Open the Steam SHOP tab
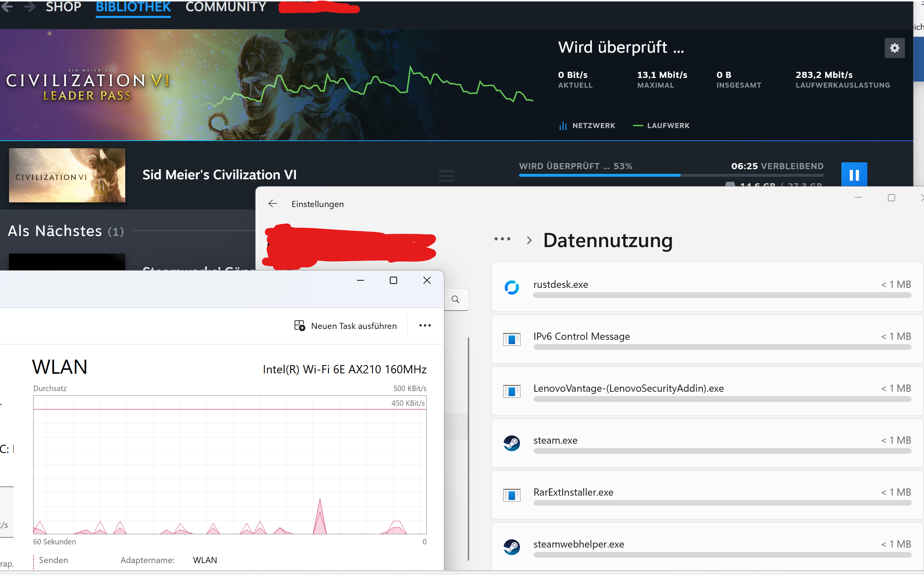The height and width of the screenshot is (575, 924). click(64, 7)
